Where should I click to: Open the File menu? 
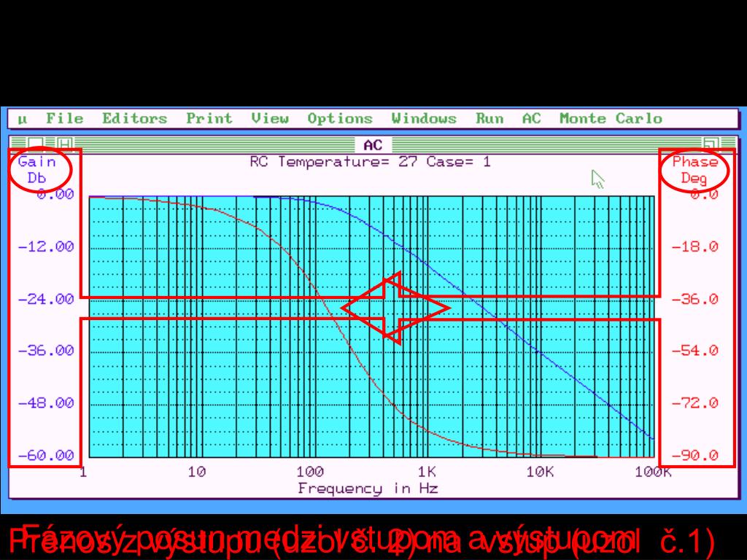[65, 118]
